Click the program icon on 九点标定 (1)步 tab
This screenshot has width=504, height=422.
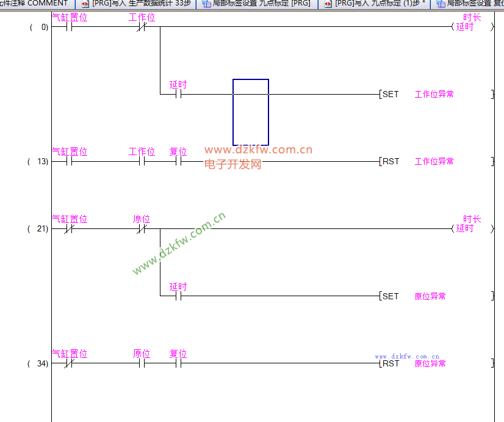coord(328,4)
